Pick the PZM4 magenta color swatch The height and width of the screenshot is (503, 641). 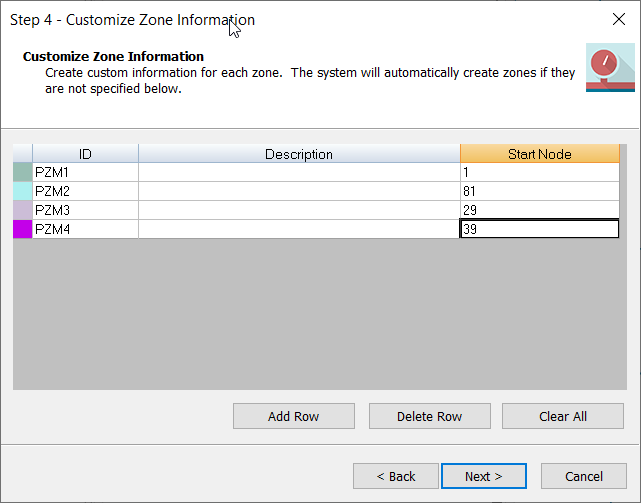tap(22, 229)
